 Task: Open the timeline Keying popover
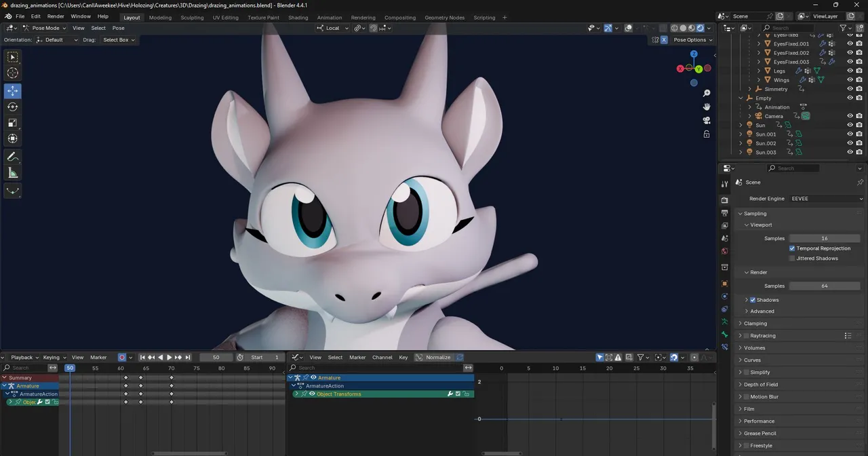[x=54, y=358]
